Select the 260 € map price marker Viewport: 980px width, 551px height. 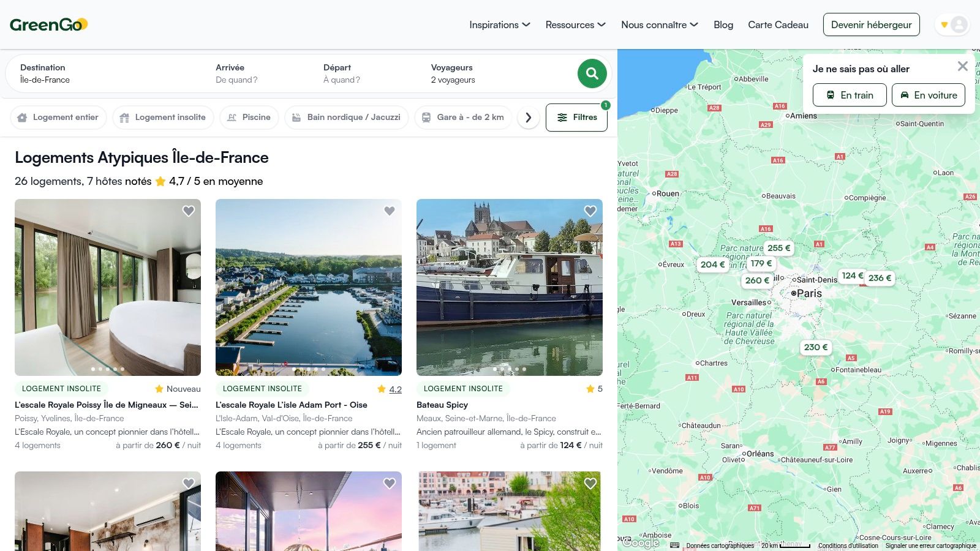coord(757,280)
